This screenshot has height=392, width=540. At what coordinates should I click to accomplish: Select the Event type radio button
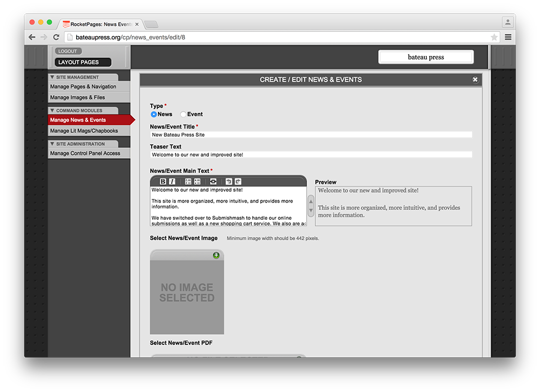184,114
